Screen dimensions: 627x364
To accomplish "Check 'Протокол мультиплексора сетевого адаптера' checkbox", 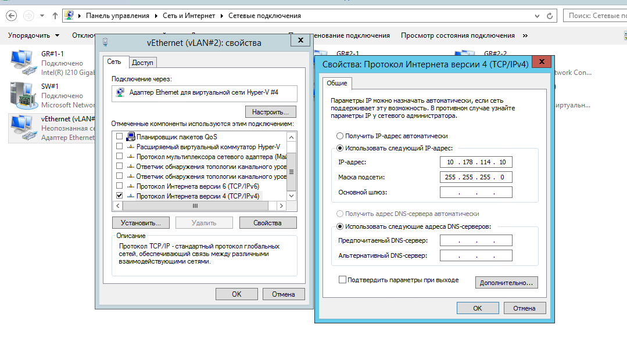I will pos(119,156).
